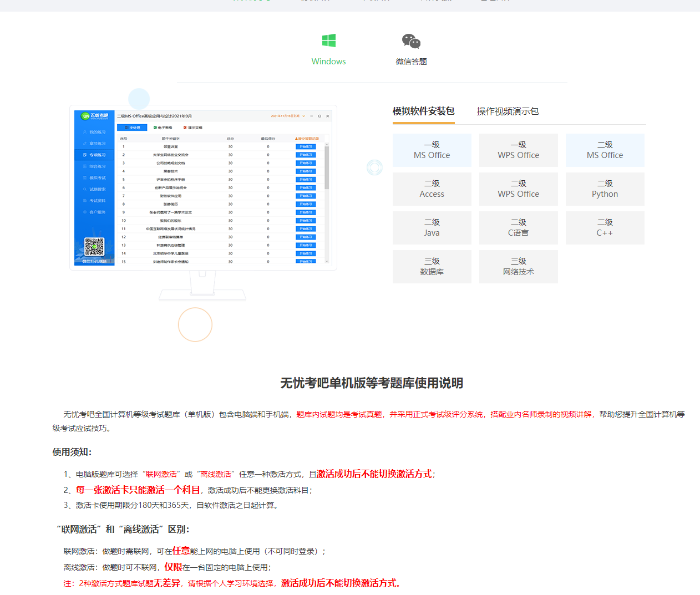Select 字处理 tab in the preview window
The height and width of the screenshot is (595, 700).
(133, 128)
